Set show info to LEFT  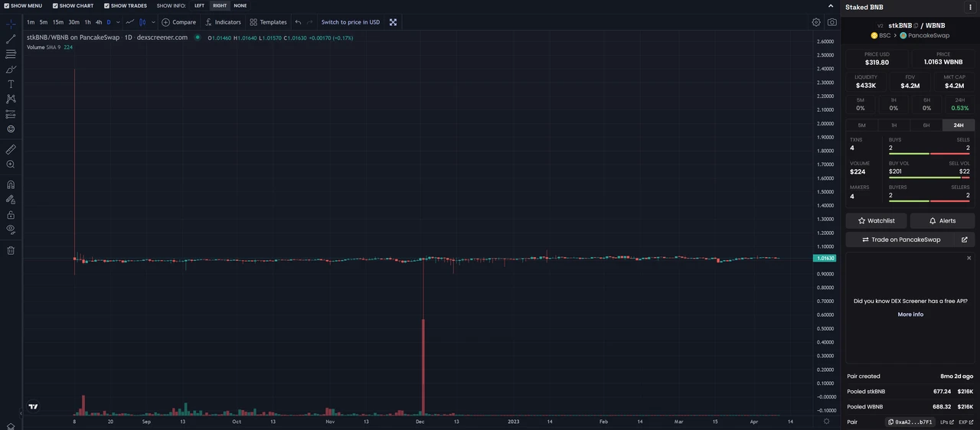click(x=199, y=5)
